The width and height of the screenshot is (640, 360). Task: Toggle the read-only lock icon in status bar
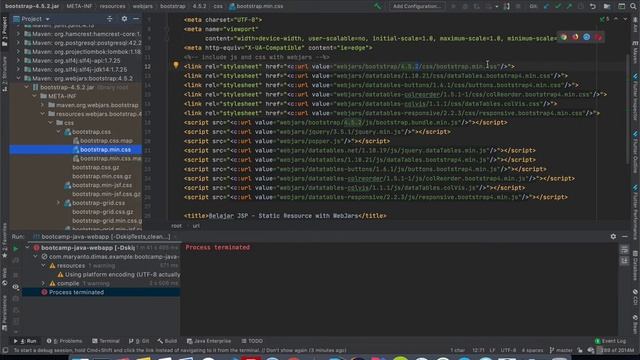tap(580, 350)
